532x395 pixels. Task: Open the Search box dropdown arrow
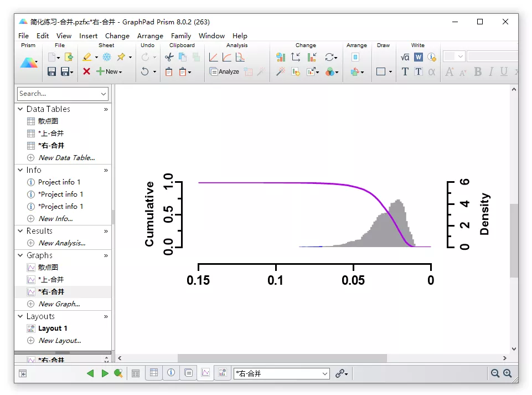pyautogui.click(x=104, y=94)
